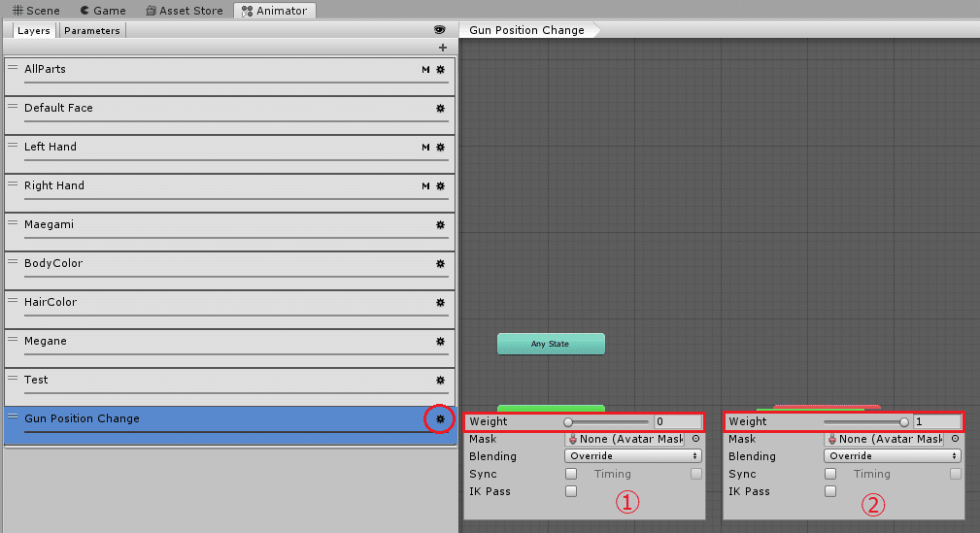Select the Layers tab

[33, 31]
